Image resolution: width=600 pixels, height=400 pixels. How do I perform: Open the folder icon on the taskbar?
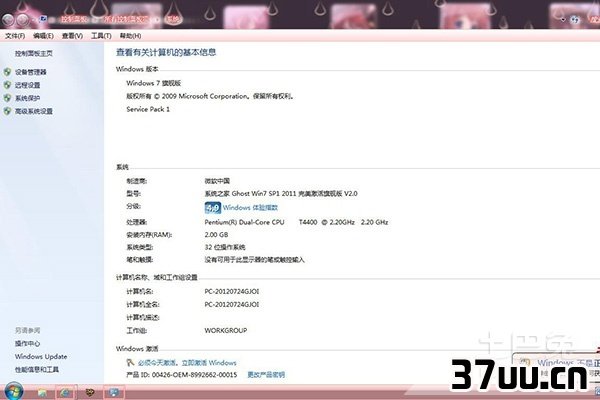click(42, 392)
